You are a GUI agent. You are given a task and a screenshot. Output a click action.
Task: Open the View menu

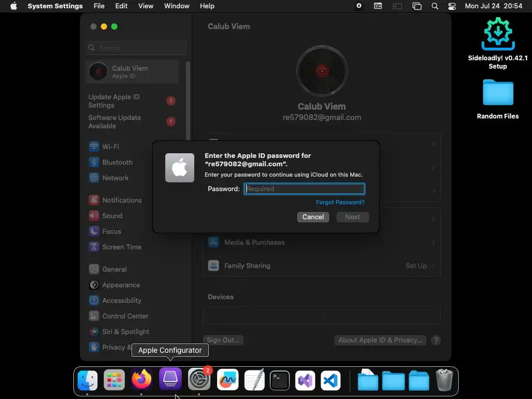[146, 6]
